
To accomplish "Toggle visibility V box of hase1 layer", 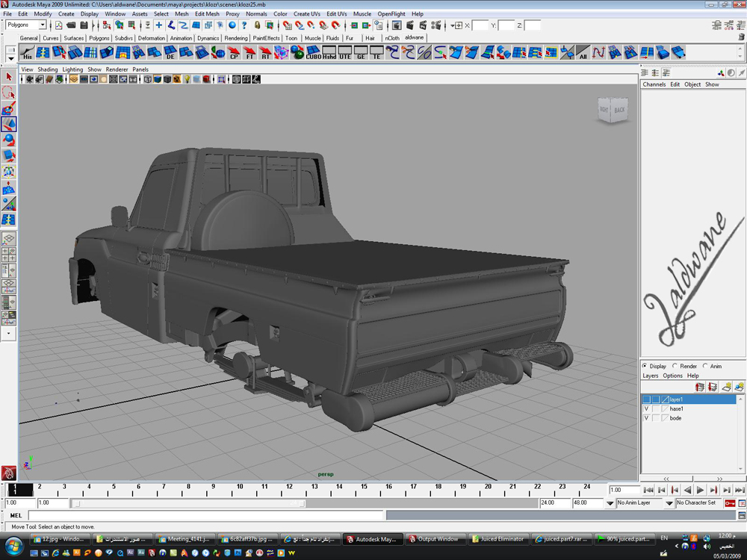I will (646, 408).
